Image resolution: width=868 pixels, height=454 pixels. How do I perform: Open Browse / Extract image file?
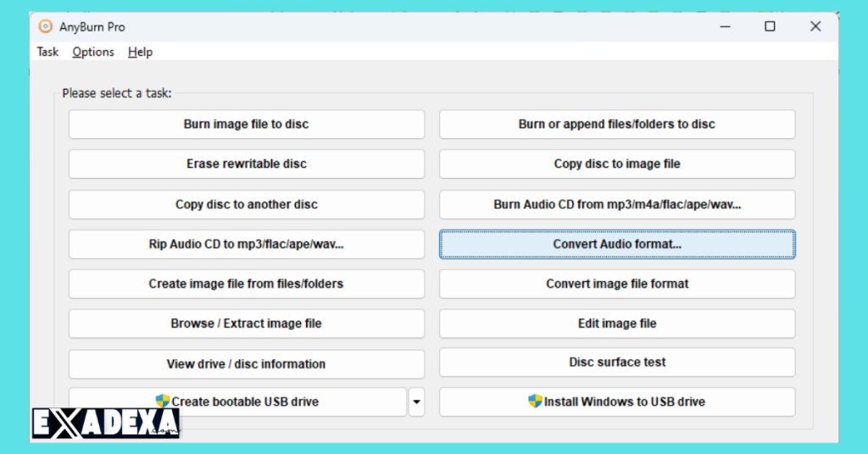click(246, 324)
